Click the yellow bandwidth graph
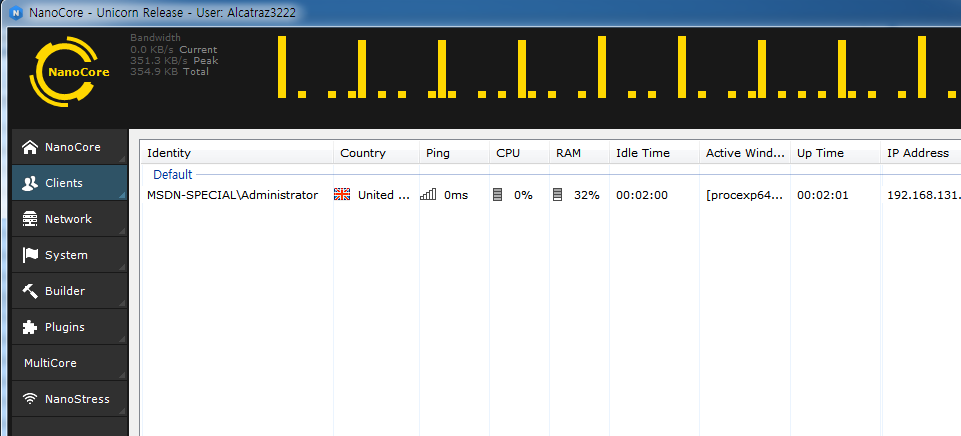This screenshot has height=436, width=961. 618,67
